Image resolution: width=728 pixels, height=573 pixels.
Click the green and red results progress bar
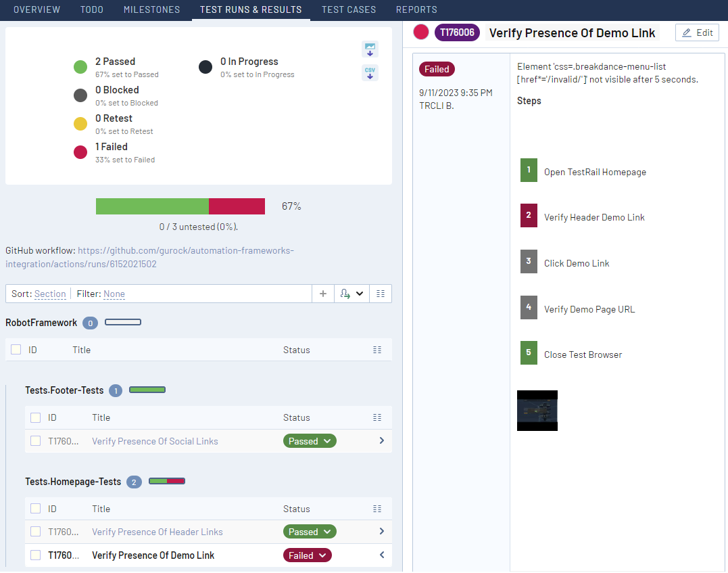pyautogui.click(x=180, y=206)
